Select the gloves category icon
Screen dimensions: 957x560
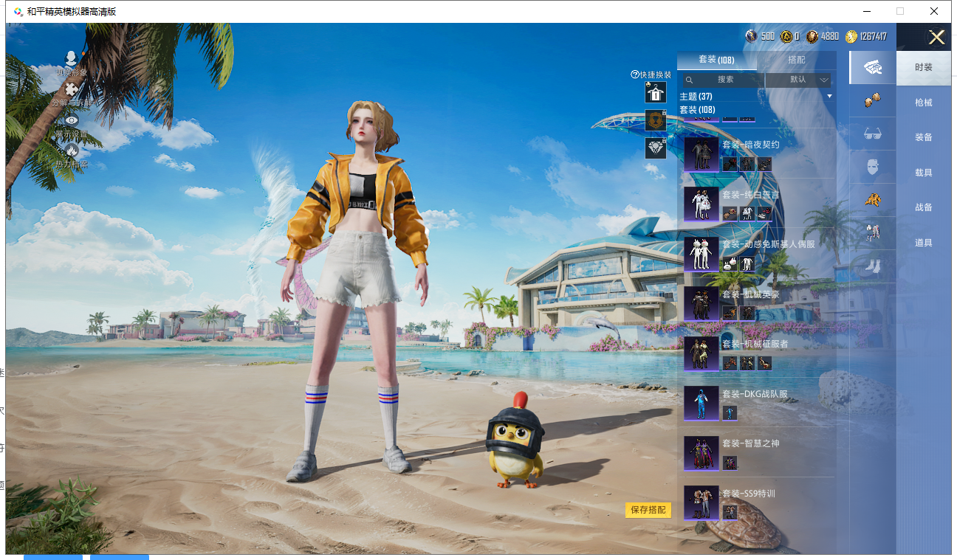point(873,101)
